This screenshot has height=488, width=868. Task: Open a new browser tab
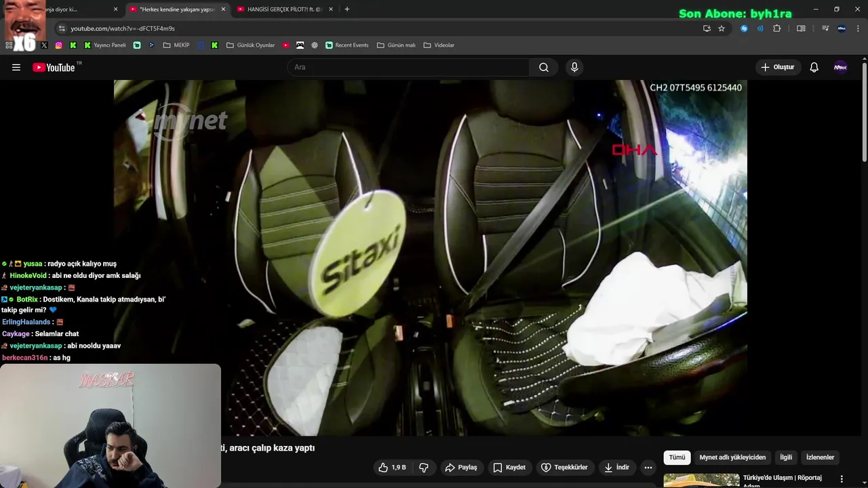[347, 9]
